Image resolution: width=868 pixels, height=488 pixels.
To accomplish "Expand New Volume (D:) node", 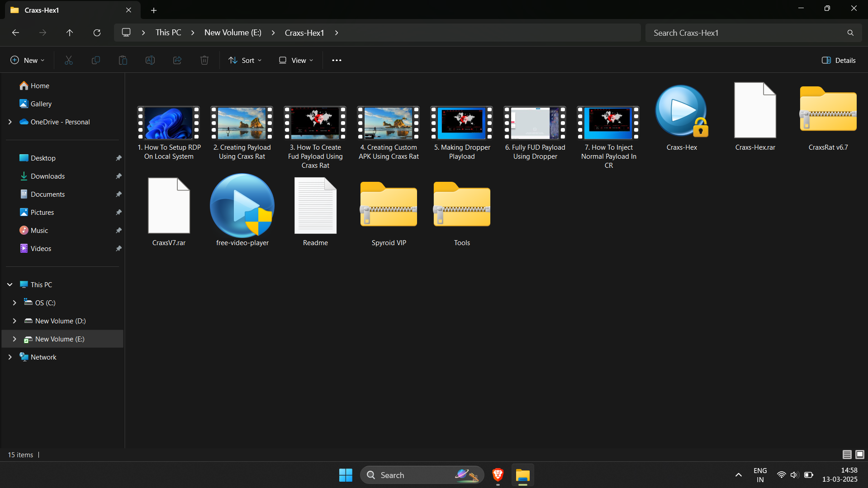I will 14,321.
